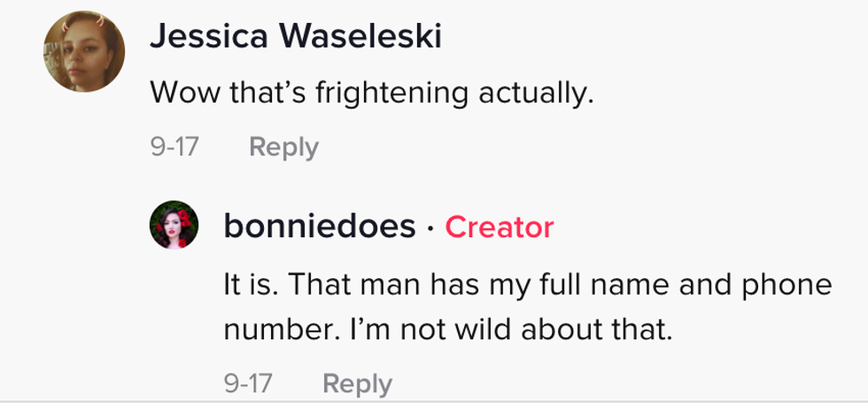Open Jessica Waseleski's profile picture
This screenshot has height=410, width=868.
82,51
